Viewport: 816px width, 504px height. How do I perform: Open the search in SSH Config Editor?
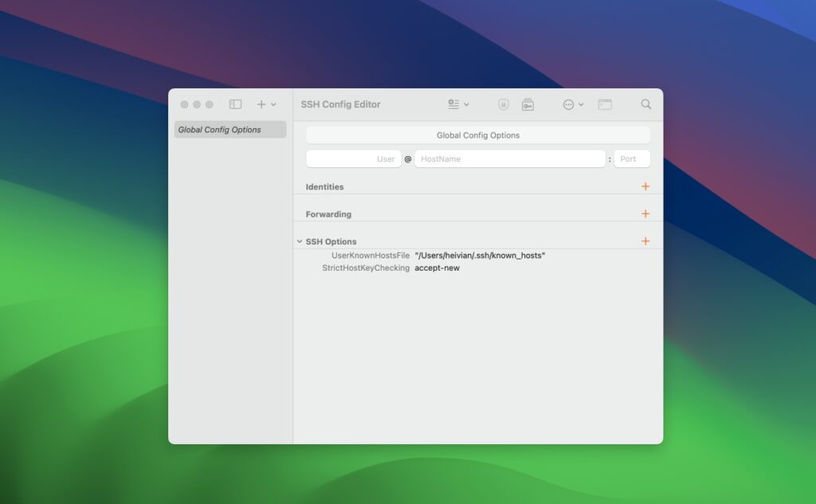click(x=645, y=104)
